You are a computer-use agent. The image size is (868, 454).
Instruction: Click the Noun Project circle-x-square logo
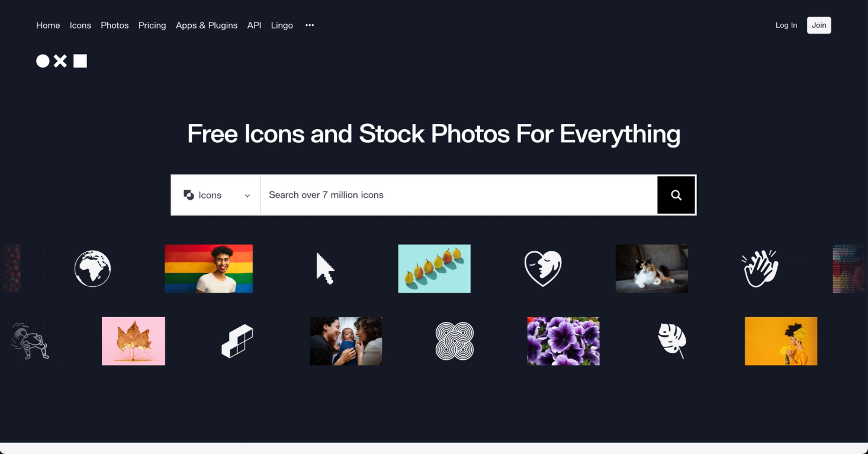coord(62,61)
